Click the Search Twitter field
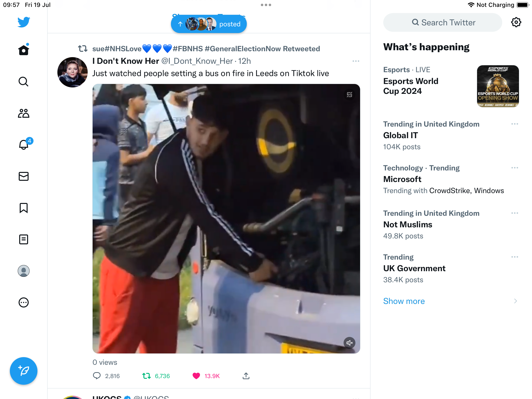The height and width of the screenshot is (399, 532). pyautogui.click(x=443, y=22)
